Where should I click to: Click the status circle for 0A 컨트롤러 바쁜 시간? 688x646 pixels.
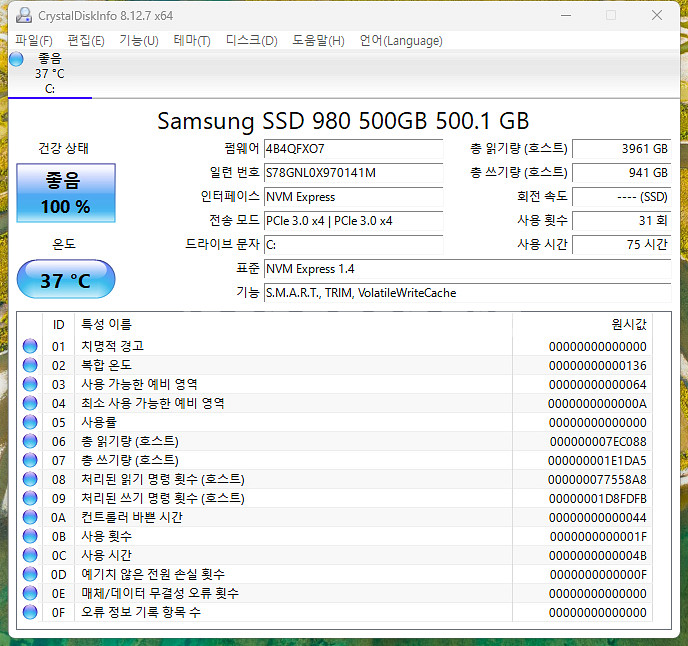coord(30,517)
